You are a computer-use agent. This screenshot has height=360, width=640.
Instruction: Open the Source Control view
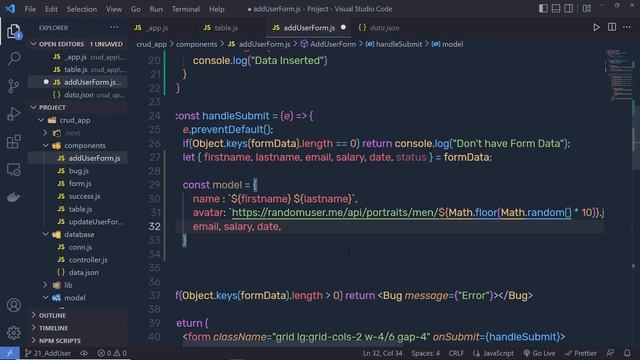(13, 86)
